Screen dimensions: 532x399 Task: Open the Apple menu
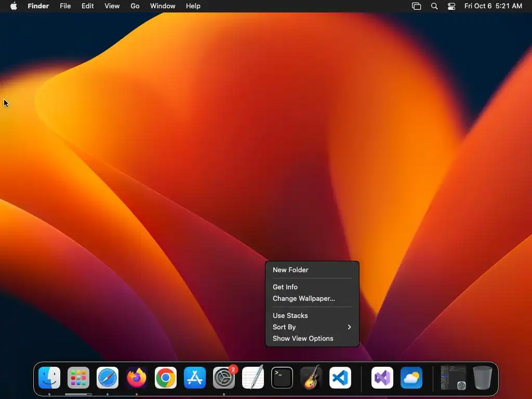[x=14, y=6]
